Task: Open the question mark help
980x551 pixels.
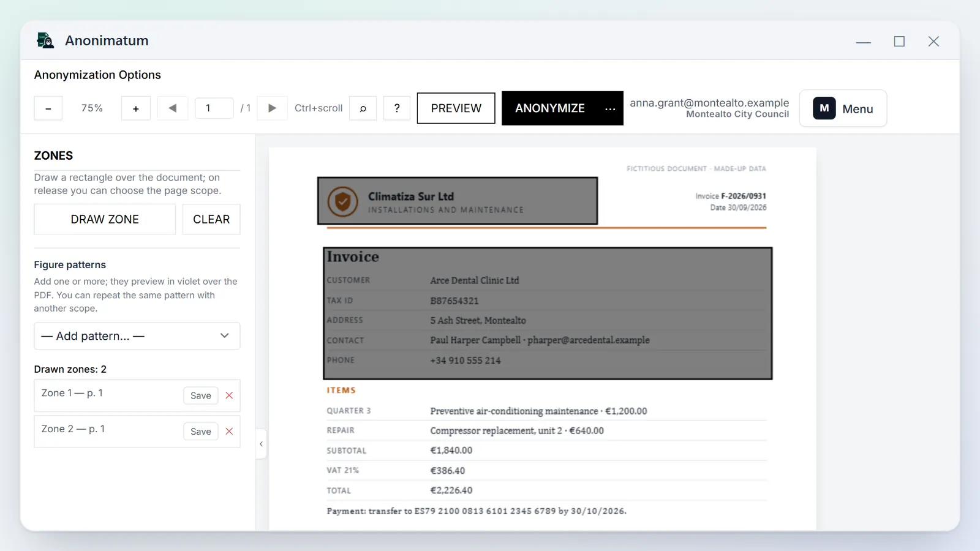Action: 397,108
